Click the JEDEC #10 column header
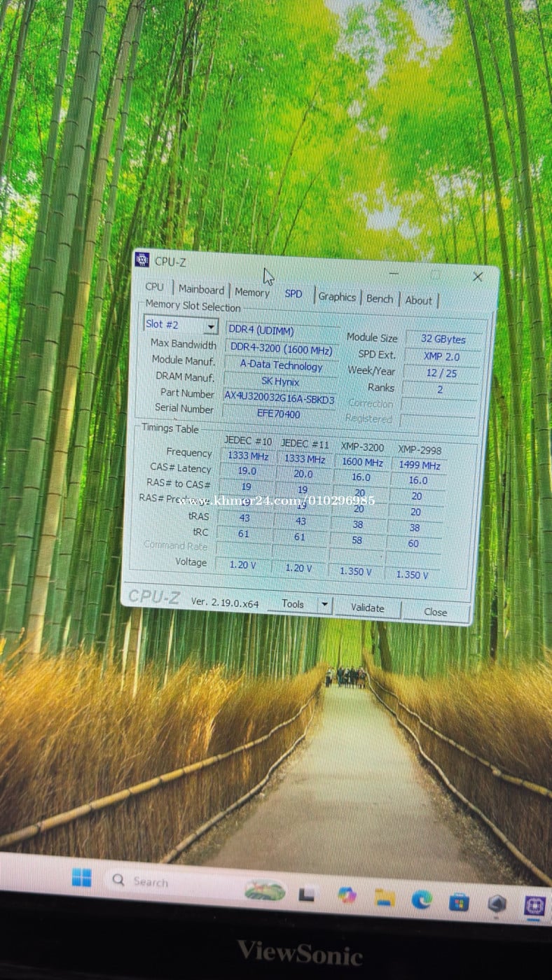The image size is (552, 980). tap(248, 440)
